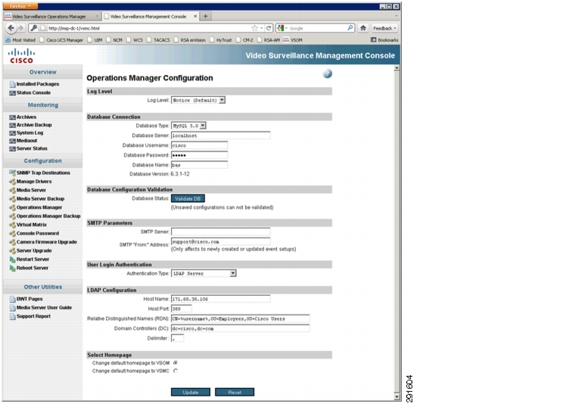Open the Archive Backup link
576x408 pixels.
point(34,125)
